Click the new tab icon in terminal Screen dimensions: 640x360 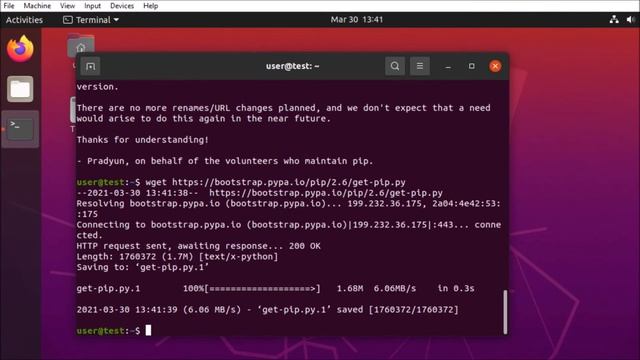(x=90, y=66)
